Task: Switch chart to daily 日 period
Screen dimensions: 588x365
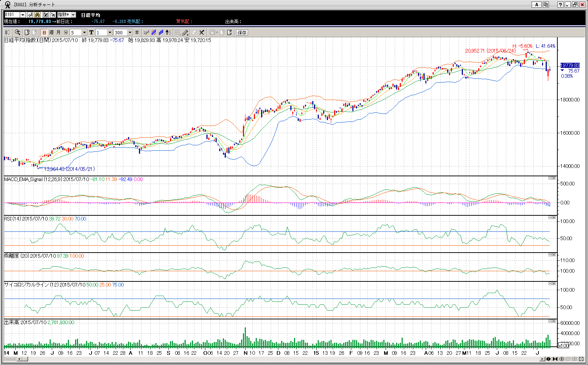Action: [45, 32]
